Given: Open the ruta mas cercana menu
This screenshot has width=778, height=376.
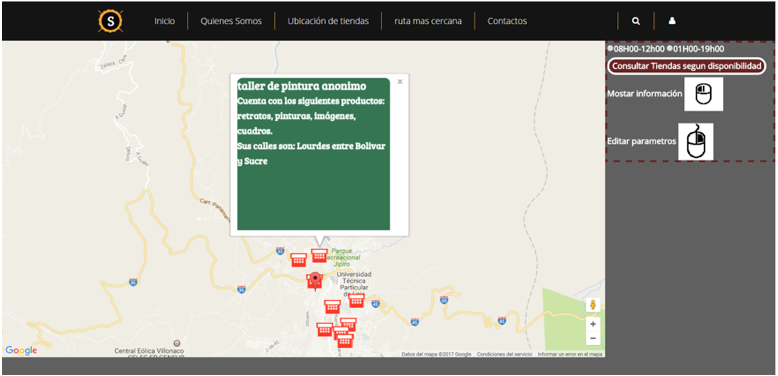Looking at the screenshot, I should pyautogui.click(x=428, y=21).
